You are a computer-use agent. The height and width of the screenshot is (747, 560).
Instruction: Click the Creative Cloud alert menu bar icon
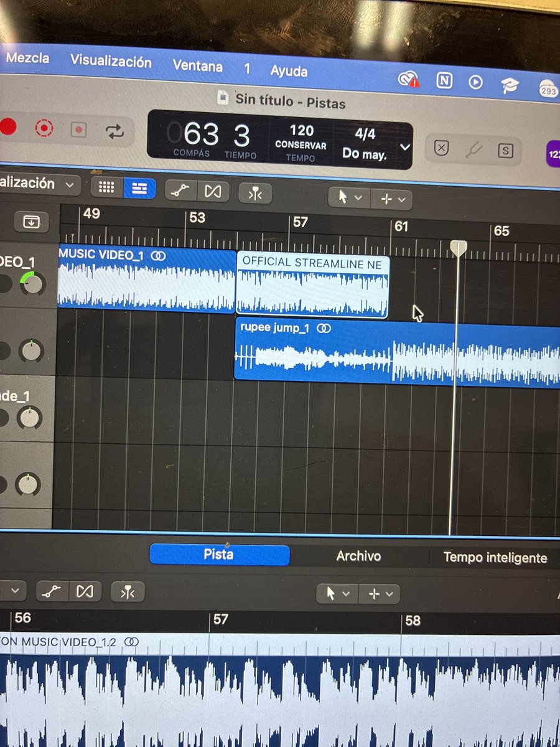click(409, 79)
